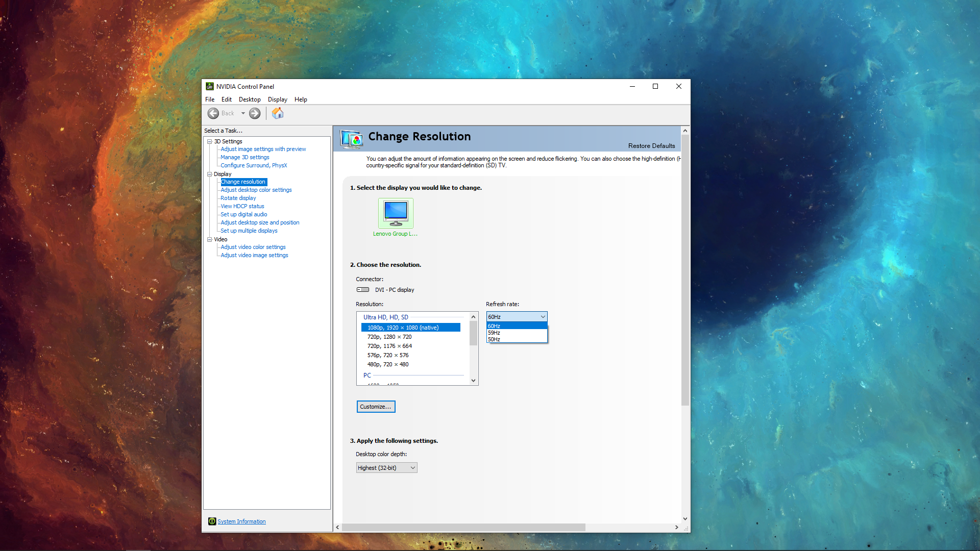980x551 pixels.
Task: Click the Change Resolution task icon in sidebar
Action: 243,182
